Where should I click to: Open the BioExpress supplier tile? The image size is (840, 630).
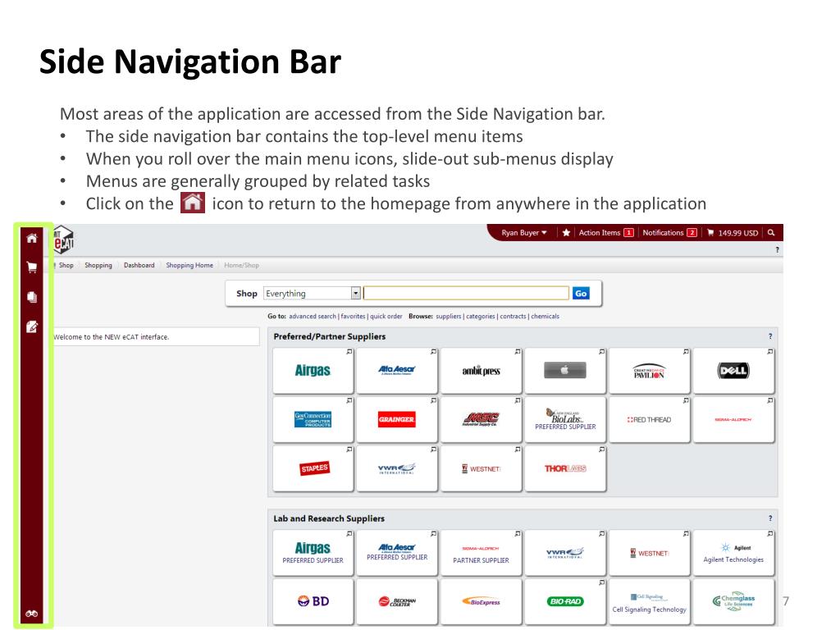pyautogui.click(x=481, y=601)
